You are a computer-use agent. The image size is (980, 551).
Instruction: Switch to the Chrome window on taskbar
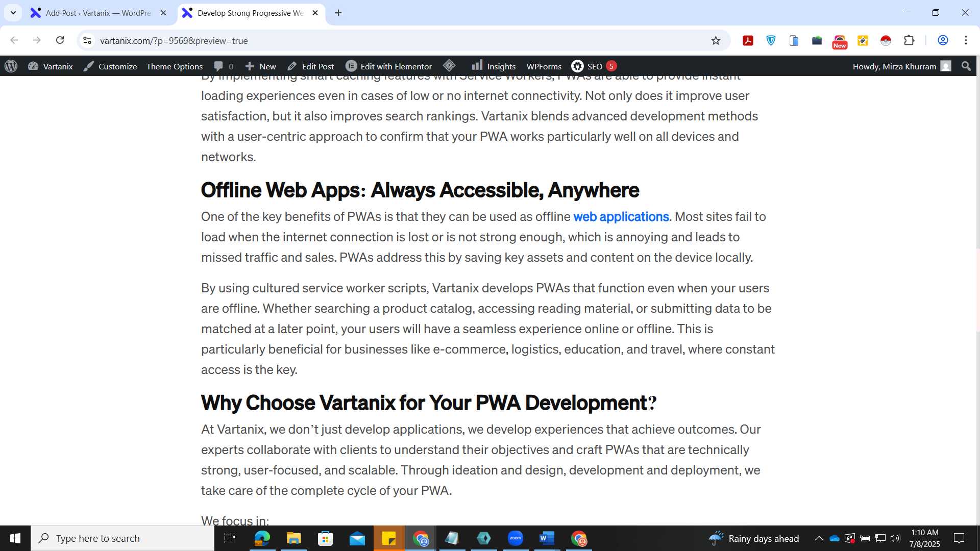click(x=421, y=538)
